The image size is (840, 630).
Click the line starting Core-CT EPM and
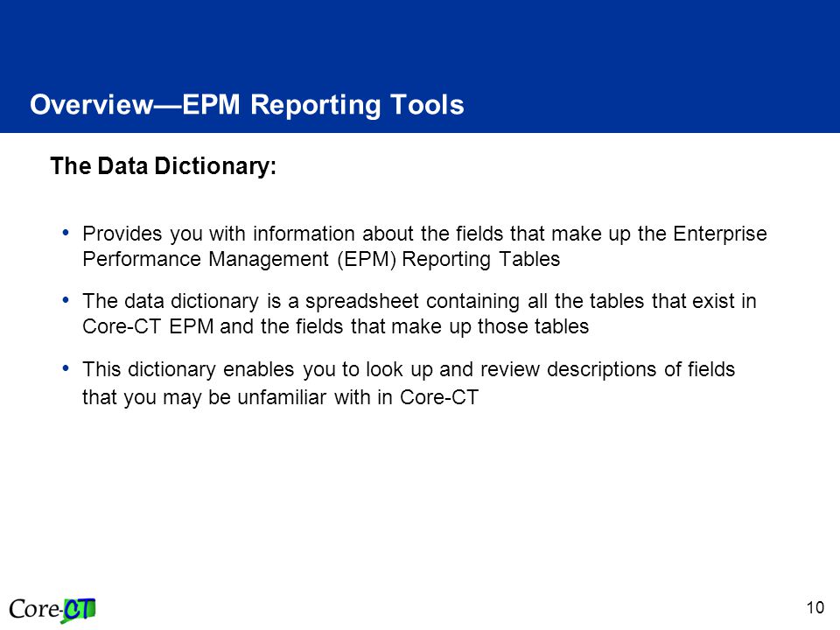click(335, 326)
